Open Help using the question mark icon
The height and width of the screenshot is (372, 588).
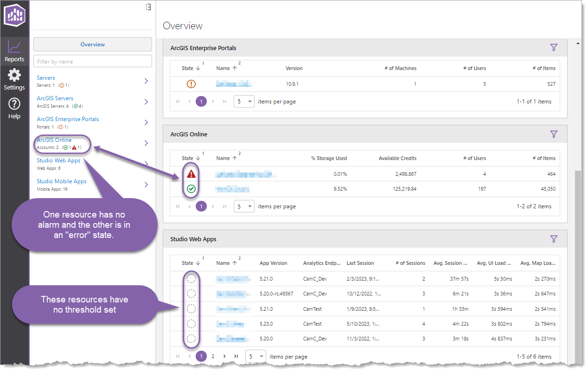pyautogui.click(x=14, y=108)
